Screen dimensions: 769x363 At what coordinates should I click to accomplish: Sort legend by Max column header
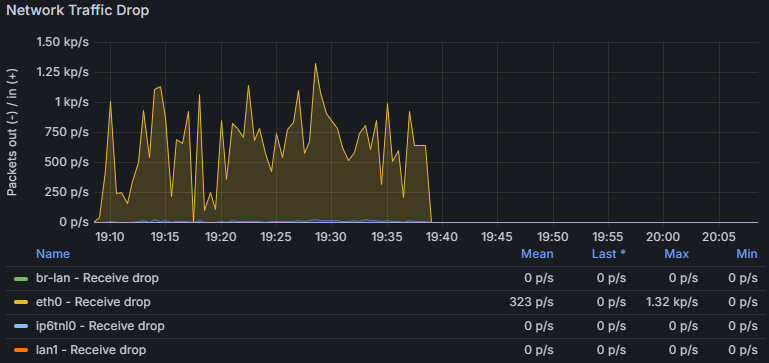pyautogui.click(x=677, y=254)
